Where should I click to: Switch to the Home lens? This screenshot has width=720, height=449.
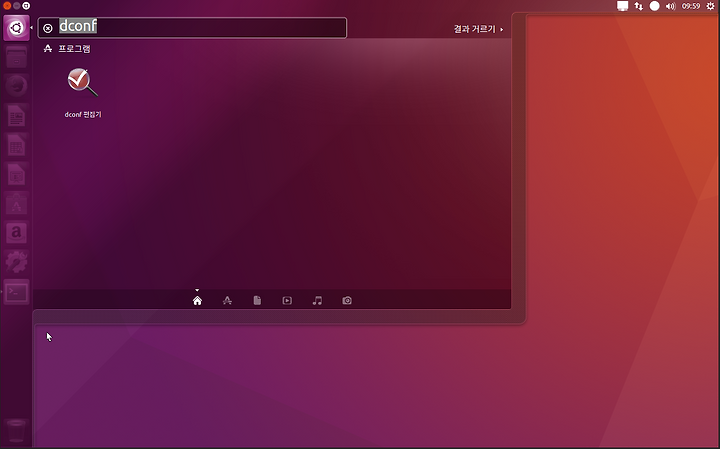click(197, 301)
